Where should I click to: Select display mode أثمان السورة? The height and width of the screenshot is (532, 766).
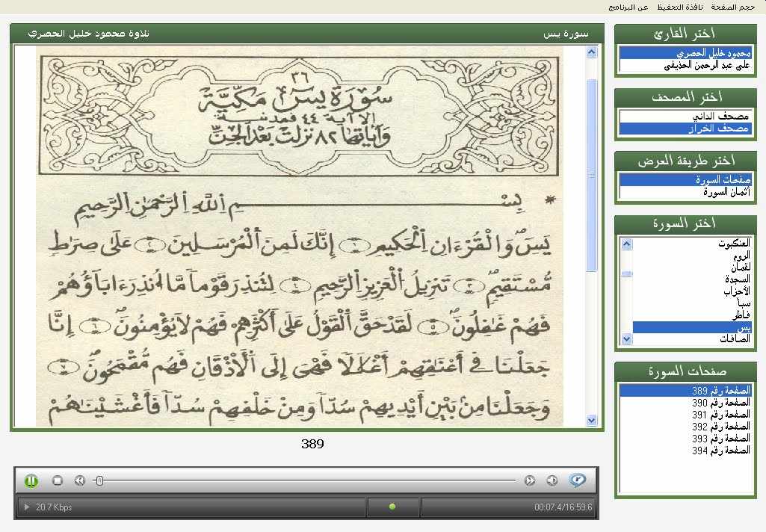685,192
